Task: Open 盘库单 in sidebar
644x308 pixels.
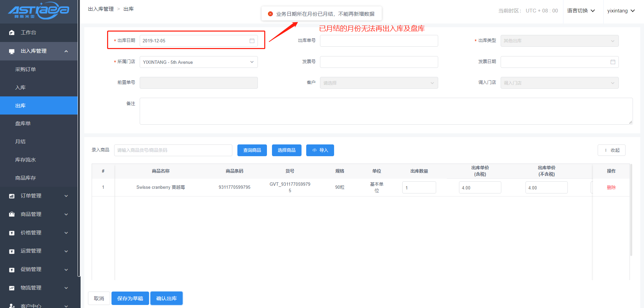Action: click(23, 124)
